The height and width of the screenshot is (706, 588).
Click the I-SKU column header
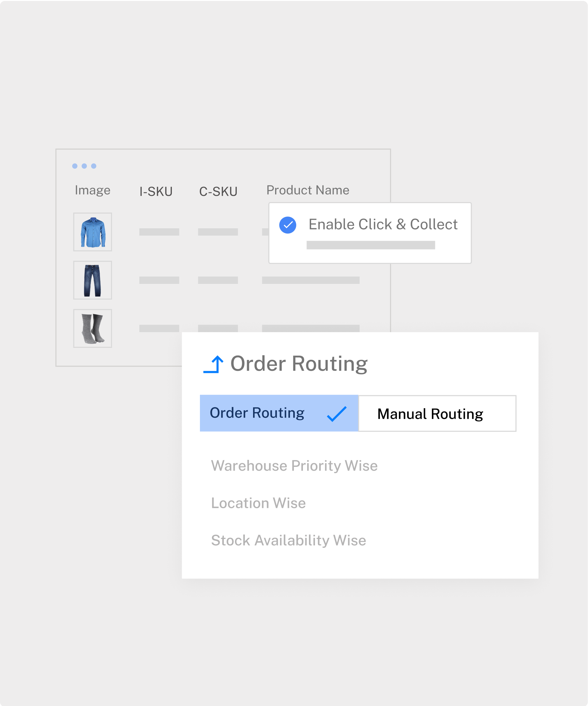click(156, 191)
